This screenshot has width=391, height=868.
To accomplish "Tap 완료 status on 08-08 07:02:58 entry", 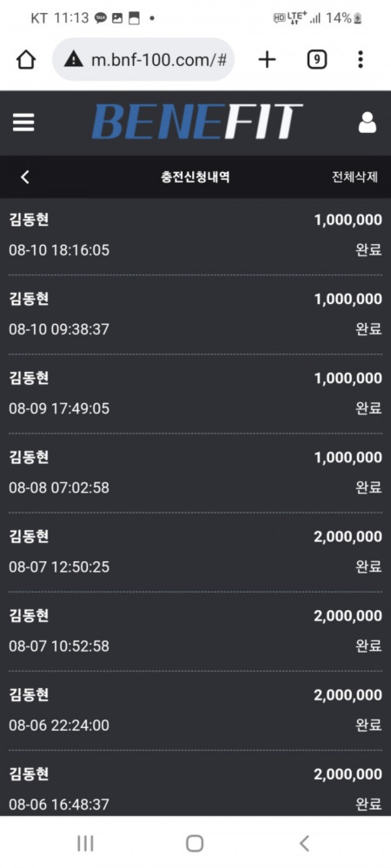I will (x=368, y=487).
